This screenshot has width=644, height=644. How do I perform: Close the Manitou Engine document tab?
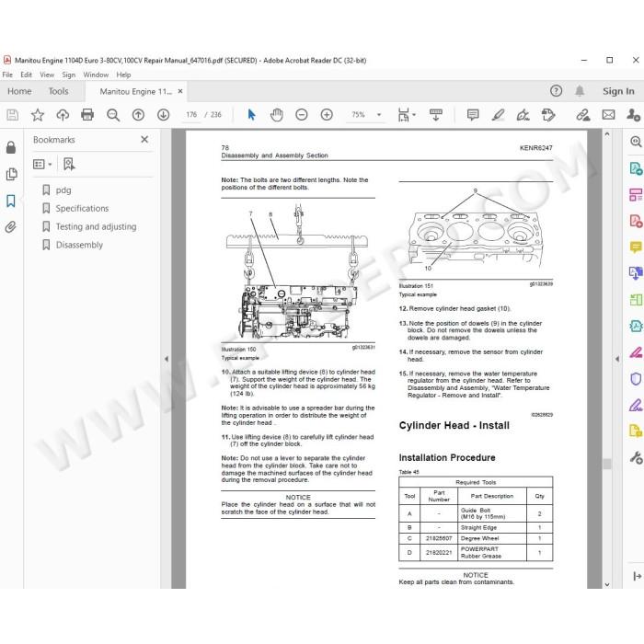click(180, 91)
